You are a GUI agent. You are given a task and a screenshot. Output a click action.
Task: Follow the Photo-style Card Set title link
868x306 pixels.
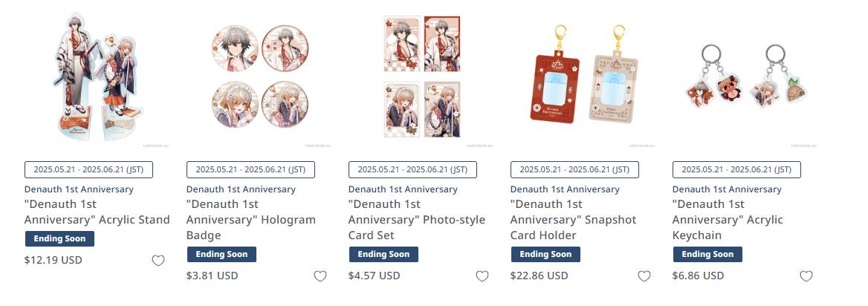click(416, 220)
